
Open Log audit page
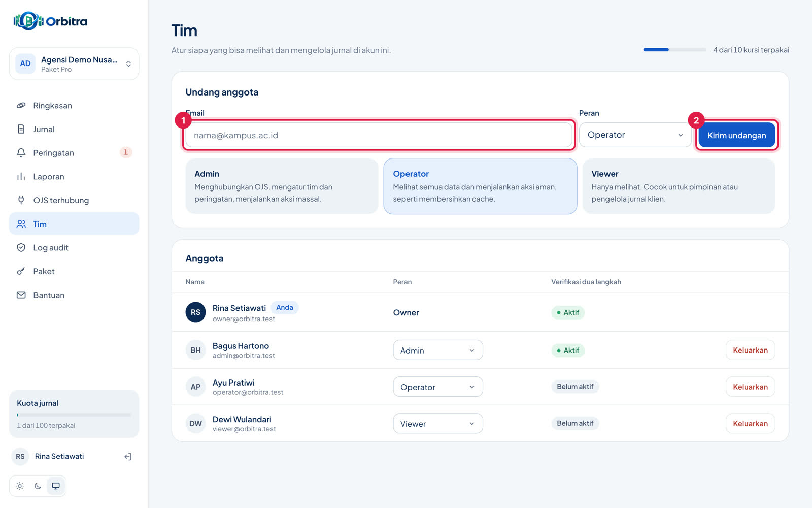(74, 248)
